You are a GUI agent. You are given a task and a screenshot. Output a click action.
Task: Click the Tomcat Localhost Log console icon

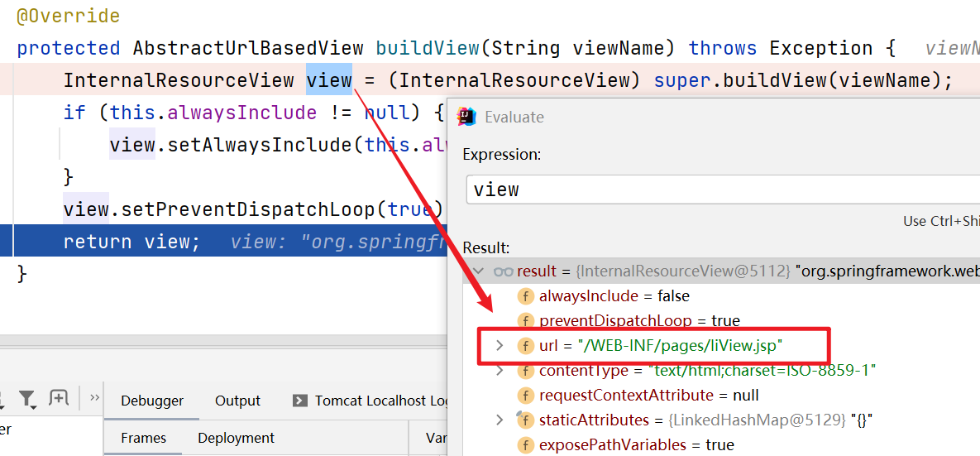[x=299, y=401]
